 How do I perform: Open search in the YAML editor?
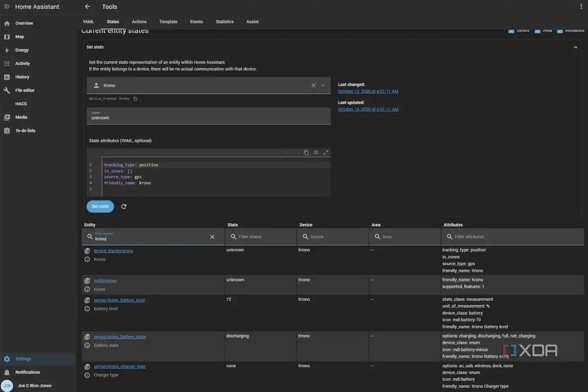pyautogui.click(x=316, y=152)
